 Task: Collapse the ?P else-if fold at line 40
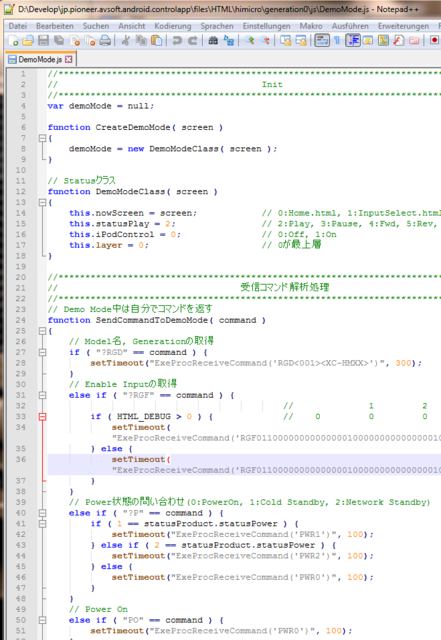click(x=42, y=513)
